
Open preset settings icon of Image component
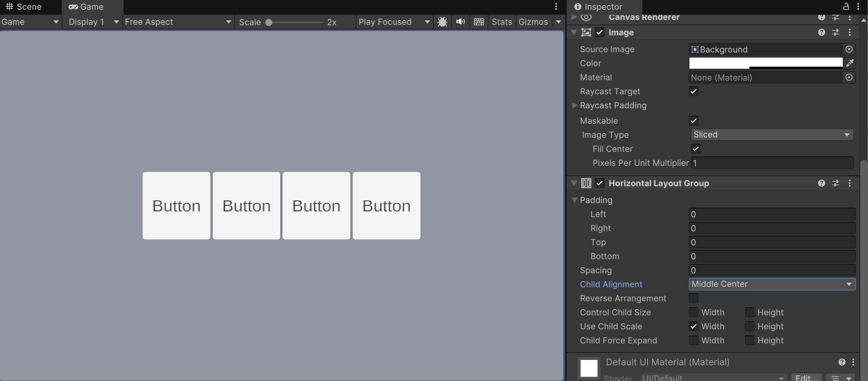(x=836, y=32)
